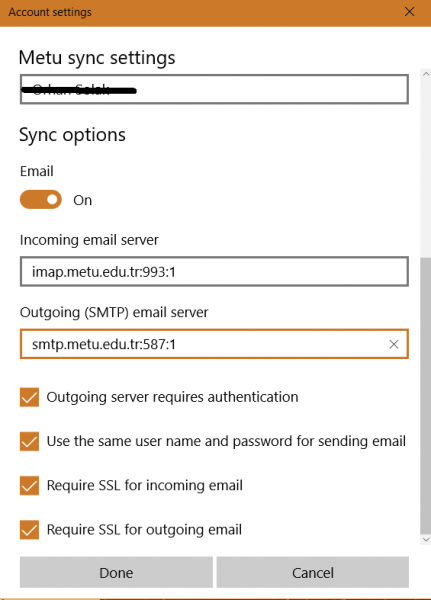The height and width of the screenshot is (600, 431).
Task: Click the scrollbar up arrow
Action: pyautogui.click(x=426, y=74)
